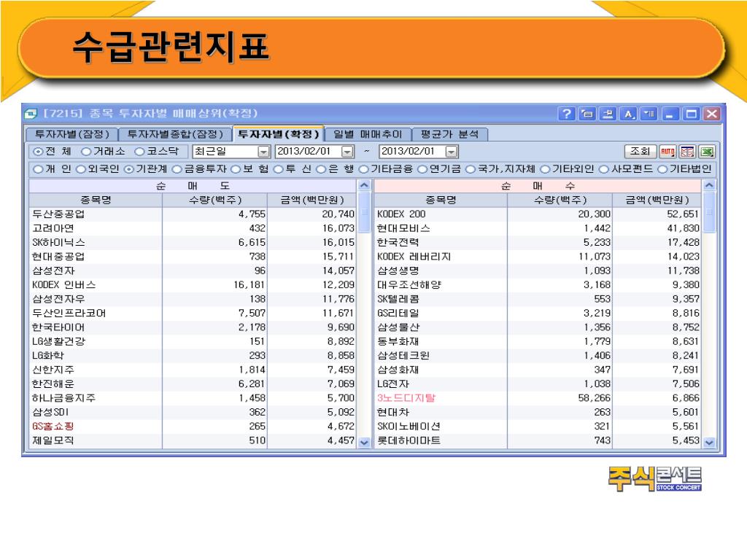Select the 금융투자 radio button
The image size is (747, 560).
pos(177,169)
